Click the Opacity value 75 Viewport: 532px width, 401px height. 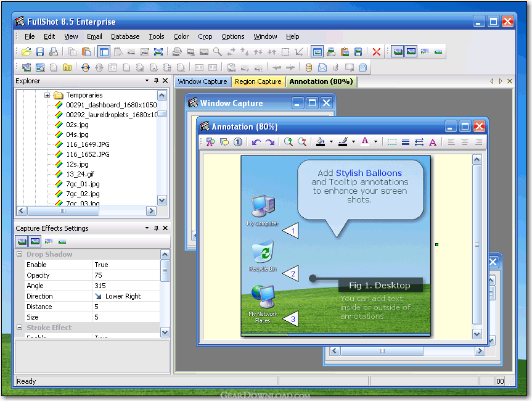tap(126, 275)
